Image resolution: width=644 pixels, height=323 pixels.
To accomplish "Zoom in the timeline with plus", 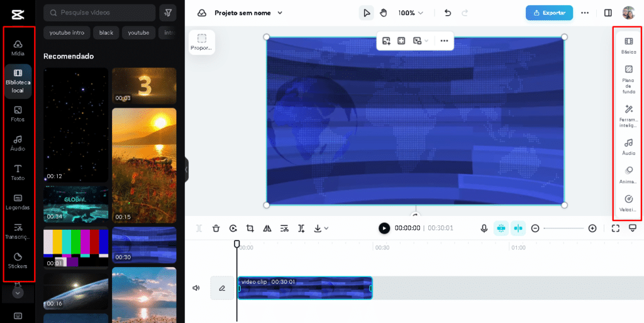I will coord(592,228).
